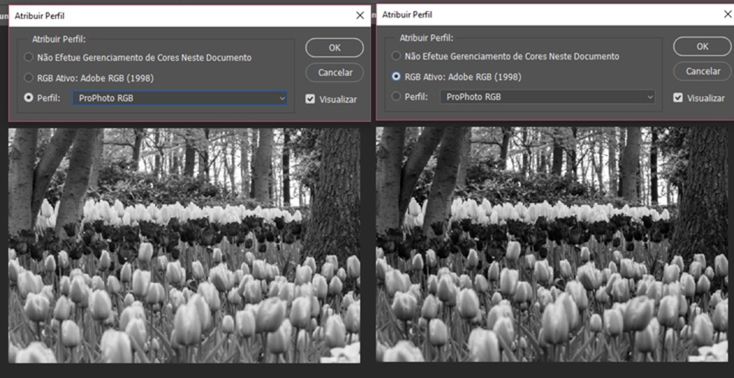
Task: Click the left dialog title 'Atribuir Perfil'
Action: (x=39, y=16)
